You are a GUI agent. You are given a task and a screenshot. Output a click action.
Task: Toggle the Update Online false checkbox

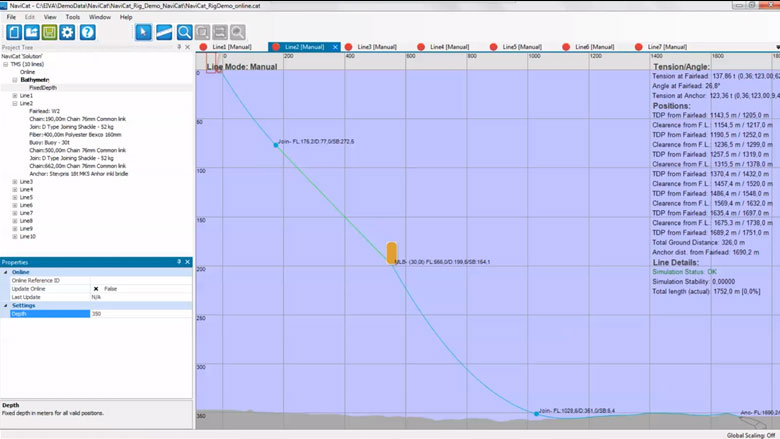click(96, 288)
